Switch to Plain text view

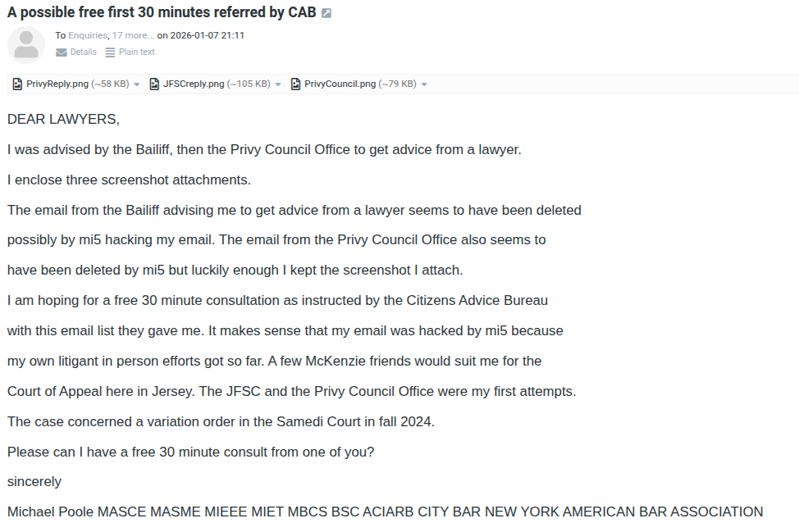click(136, 52)
